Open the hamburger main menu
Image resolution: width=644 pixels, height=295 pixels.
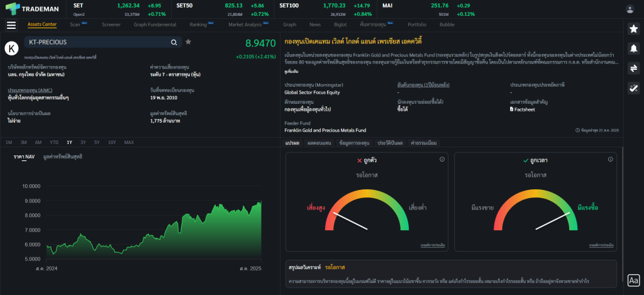[11, 25]
